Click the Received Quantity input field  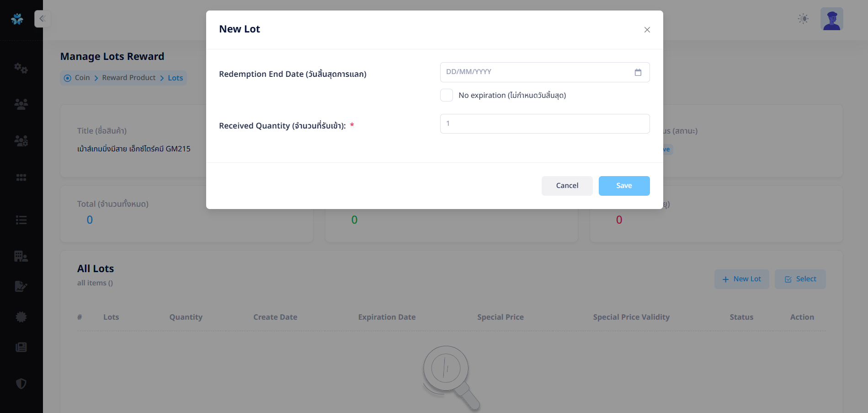click(x=544, y=124)
